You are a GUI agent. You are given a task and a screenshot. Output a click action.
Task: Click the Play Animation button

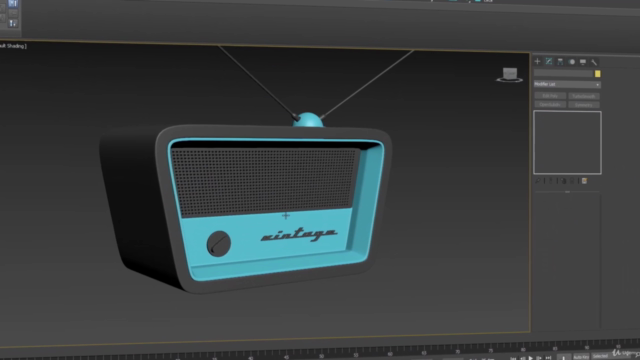(x=531, y=358)
